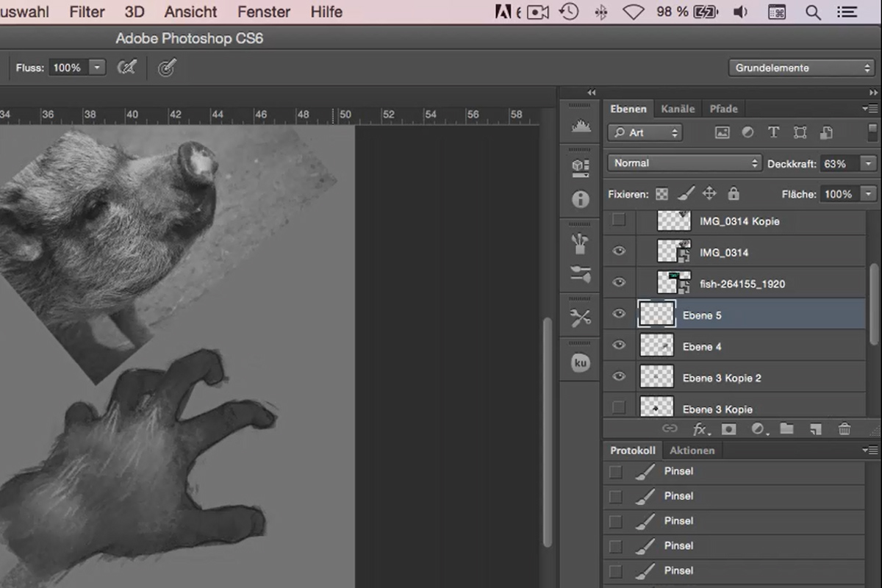882x588 pixels.
Task: Filter layers by text type icon
Action: tap(773, 132)
